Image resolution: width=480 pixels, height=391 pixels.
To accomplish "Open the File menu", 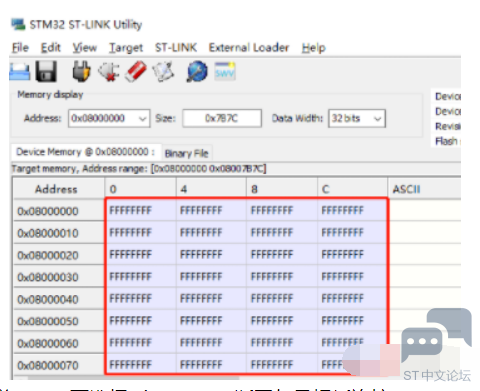I will point(20,48).
